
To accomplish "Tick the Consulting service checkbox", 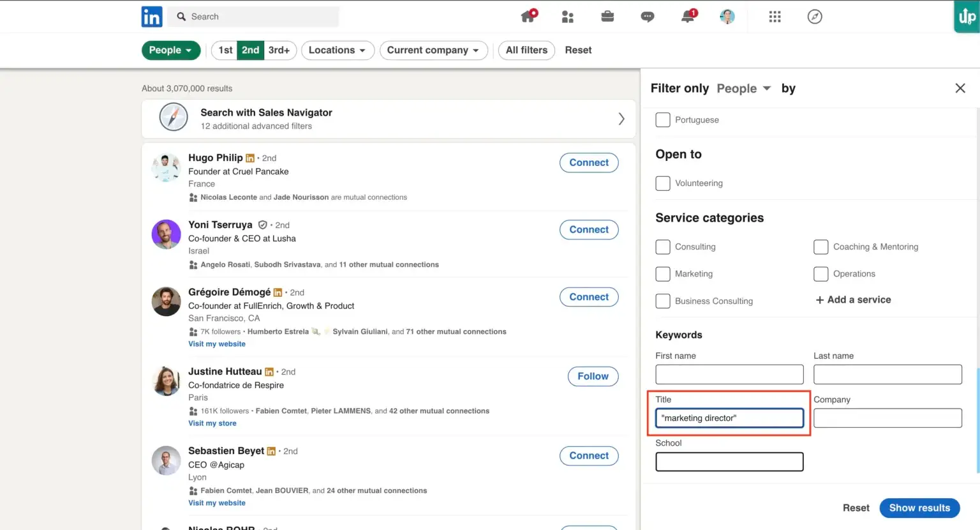I will tap(663, 247).
